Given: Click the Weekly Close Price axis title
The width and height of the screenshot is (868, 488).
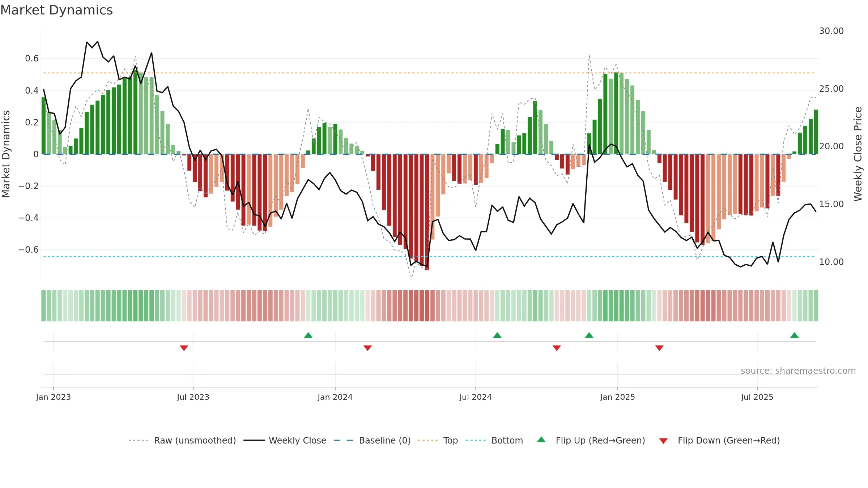Looking at the screenshot, I should 858,154.
